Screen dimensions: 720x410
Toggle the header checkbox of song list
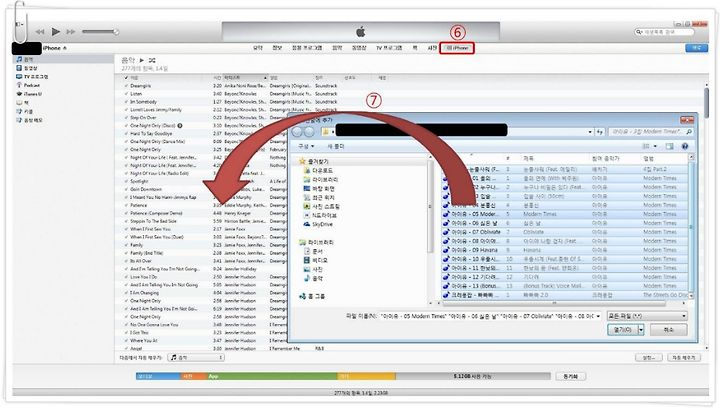coord(126,78)
